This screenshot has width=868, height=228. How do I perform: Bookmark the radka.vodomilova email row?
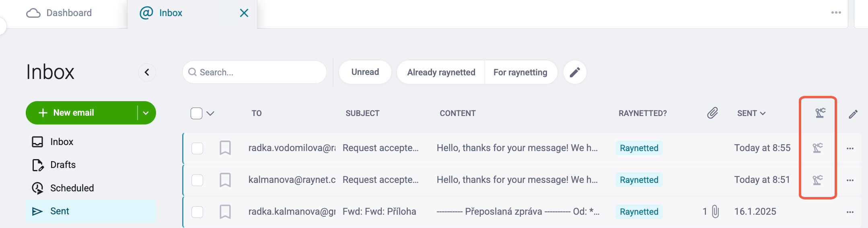[225, 148]
